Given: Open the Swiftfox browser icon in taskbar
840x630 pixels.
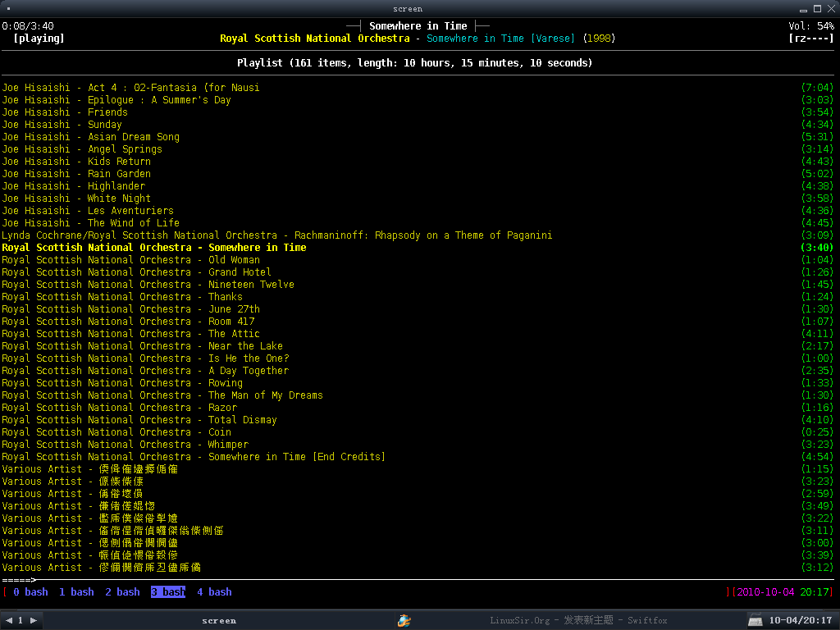Looking at the screenshot, I should 404,620.
